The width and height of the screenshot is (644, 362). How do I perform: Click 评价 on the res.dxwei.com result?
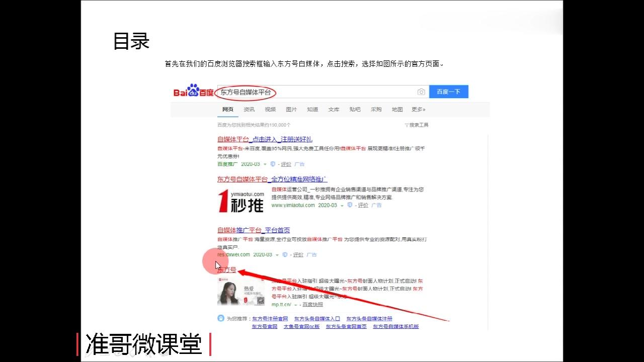(x=298, y=255)
